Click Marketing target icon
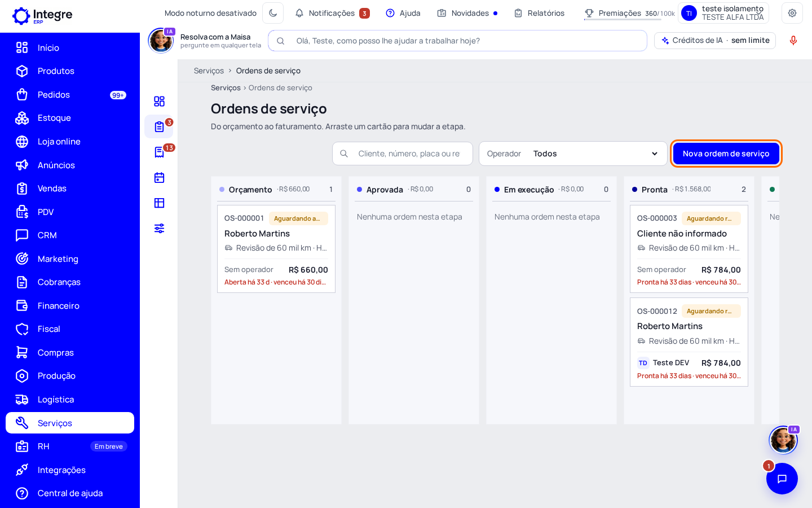This screenshot has height=508, width=812. 22,259
